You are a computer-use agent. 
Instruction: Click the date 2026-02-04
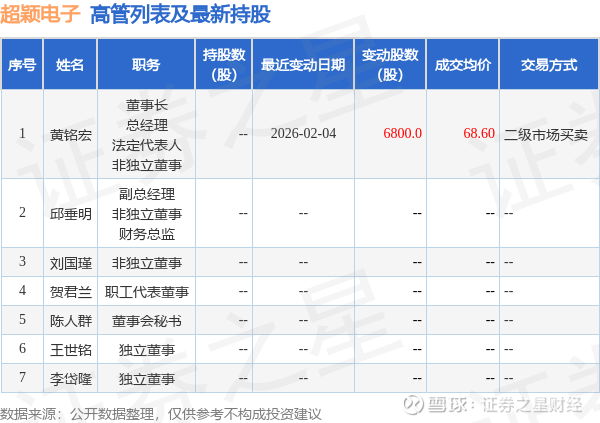click(303, 133)
